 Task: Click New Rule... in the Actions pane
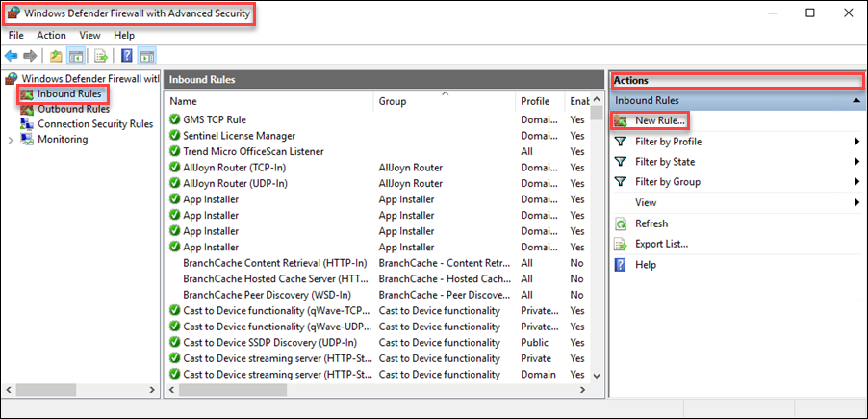coord(659,120)
